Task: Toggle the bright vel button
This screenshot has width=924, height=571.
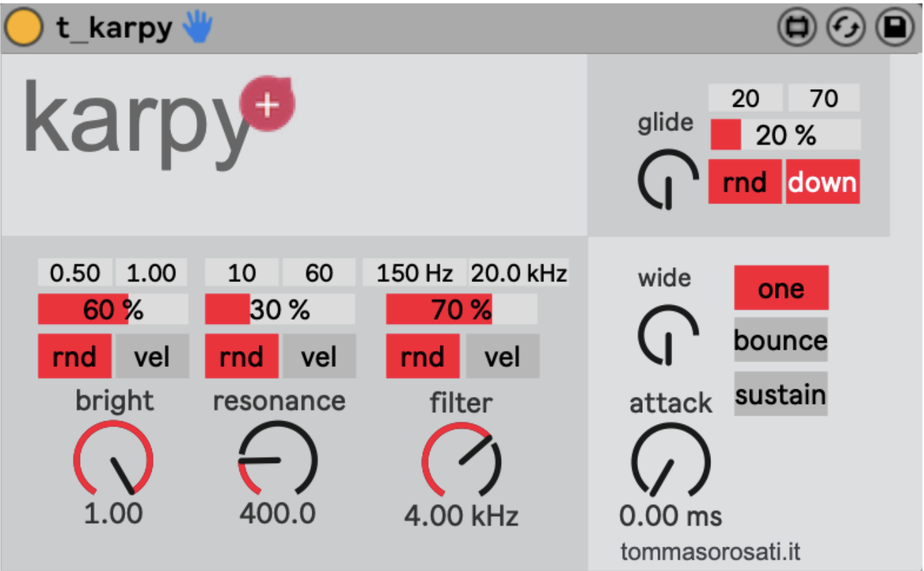Action: 152,357
